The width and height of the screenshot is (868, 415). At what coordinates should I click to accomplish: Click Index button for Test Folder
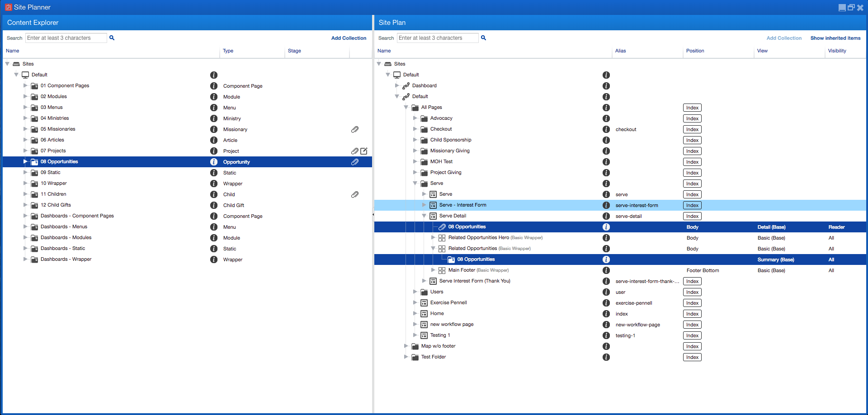click(x=692, y=357)
